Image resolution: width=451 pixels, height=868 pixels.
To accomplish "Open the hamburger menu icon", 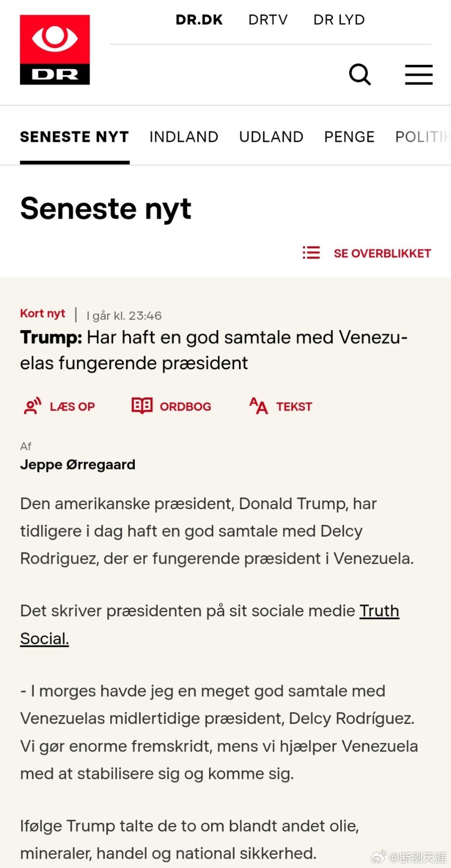I will point(419,75).
